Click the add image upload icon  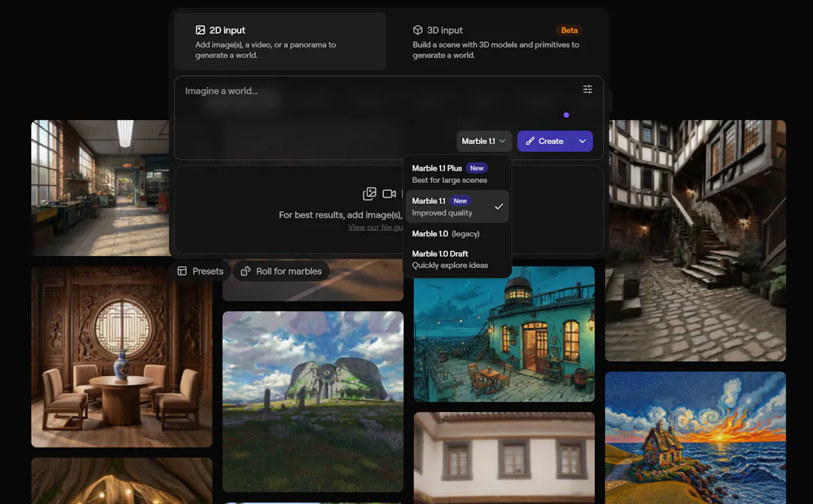[369, 194]
